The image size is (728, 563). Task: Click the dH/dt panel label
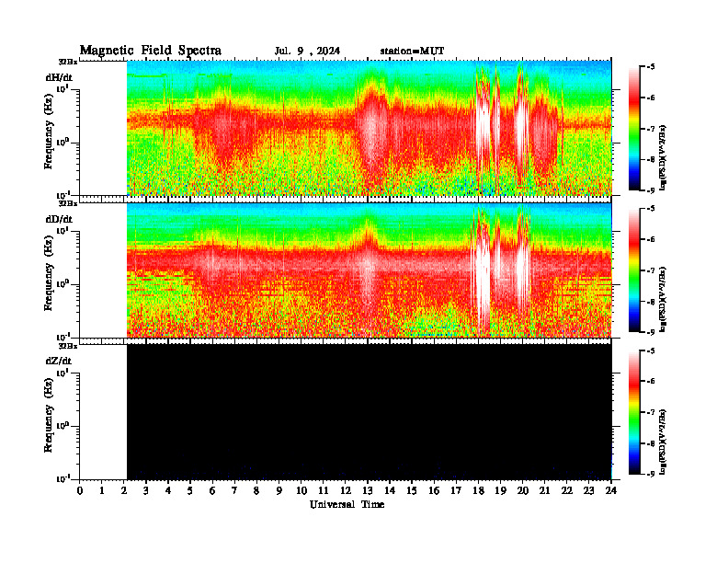tap(59, 77)
